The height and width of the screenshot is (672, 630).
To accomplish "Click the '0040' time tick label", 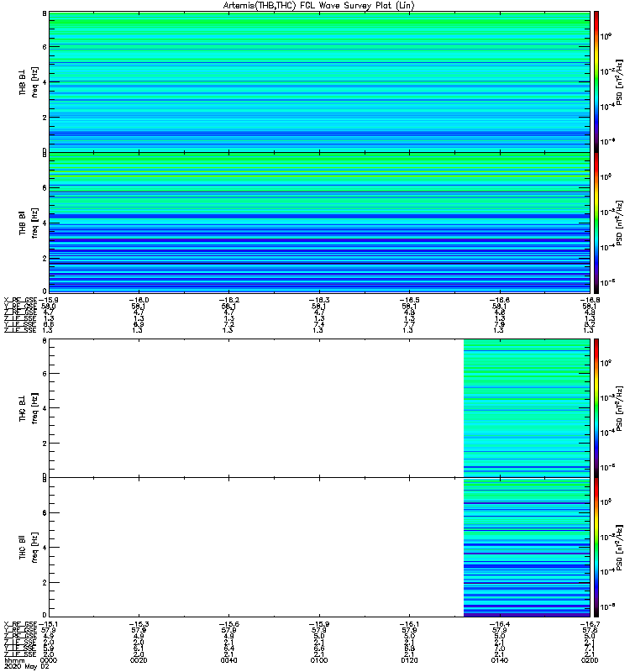I will click(228, 660).
